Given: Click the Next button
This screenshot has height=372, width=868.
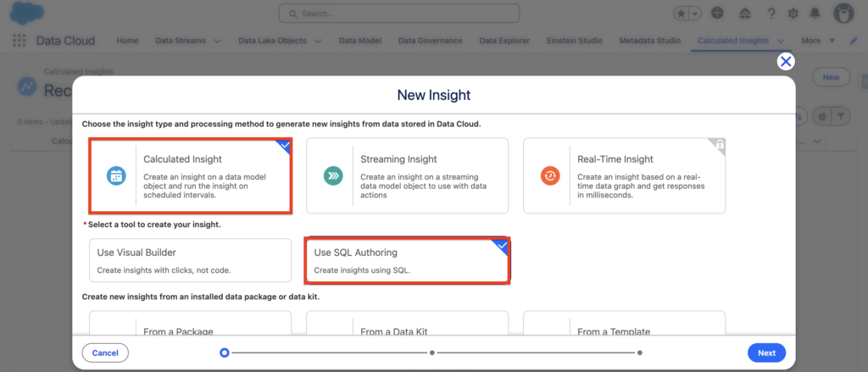Looking at the screenshot, I should (x=766, y=353).
